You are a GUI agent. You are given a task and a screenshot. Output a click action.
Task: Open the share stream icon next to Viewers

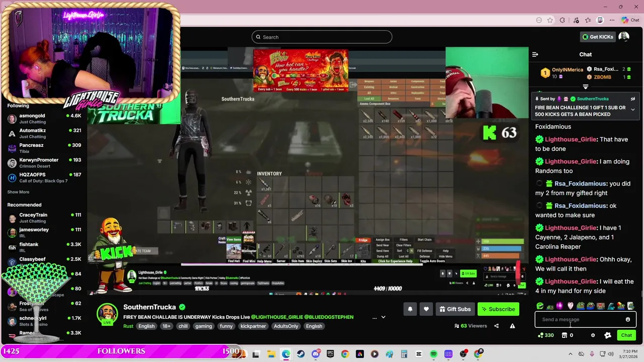[496, 326]
